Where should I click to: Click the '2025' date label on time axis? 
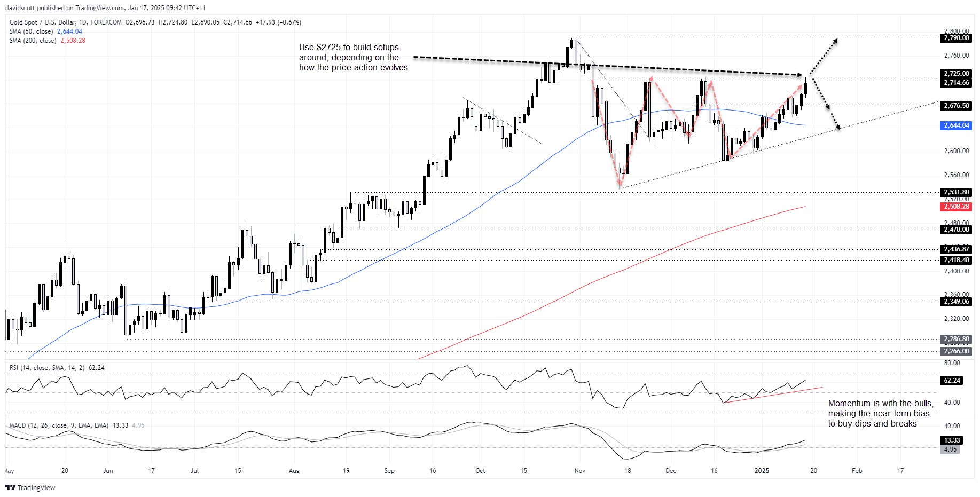coord(762,471)
